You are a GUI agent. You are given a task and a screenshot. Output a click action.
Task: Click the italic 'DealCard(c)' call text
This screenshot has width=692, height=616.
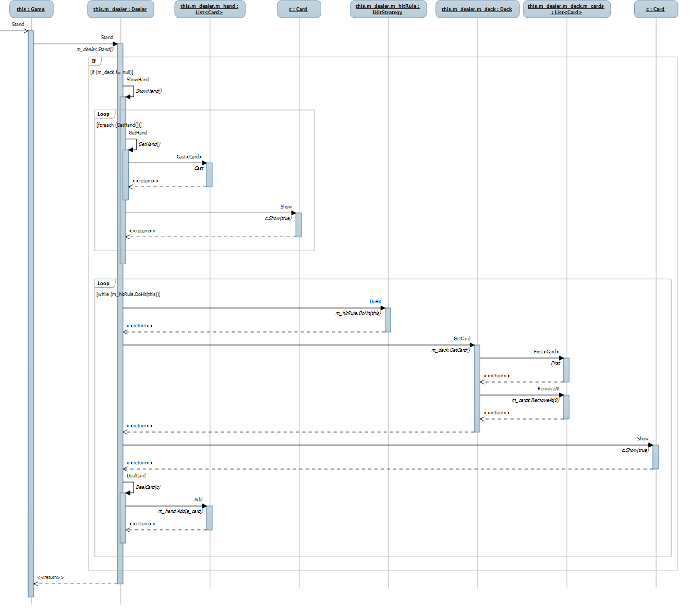click(148, 487)
